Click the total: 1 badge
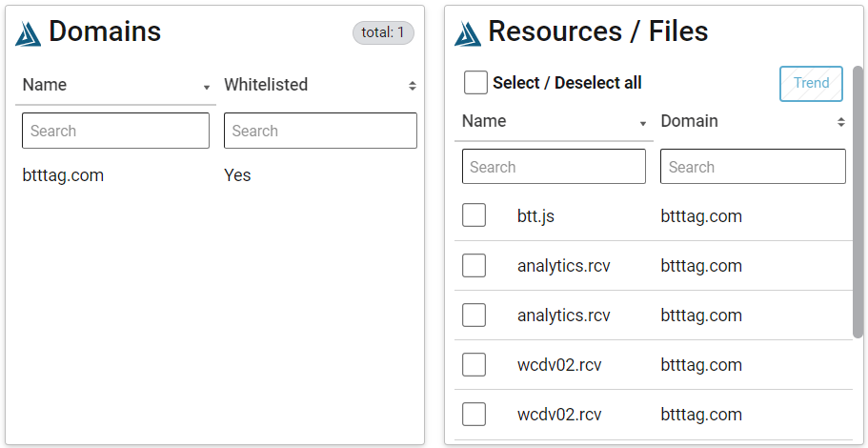868x448 pixels. 383,32
